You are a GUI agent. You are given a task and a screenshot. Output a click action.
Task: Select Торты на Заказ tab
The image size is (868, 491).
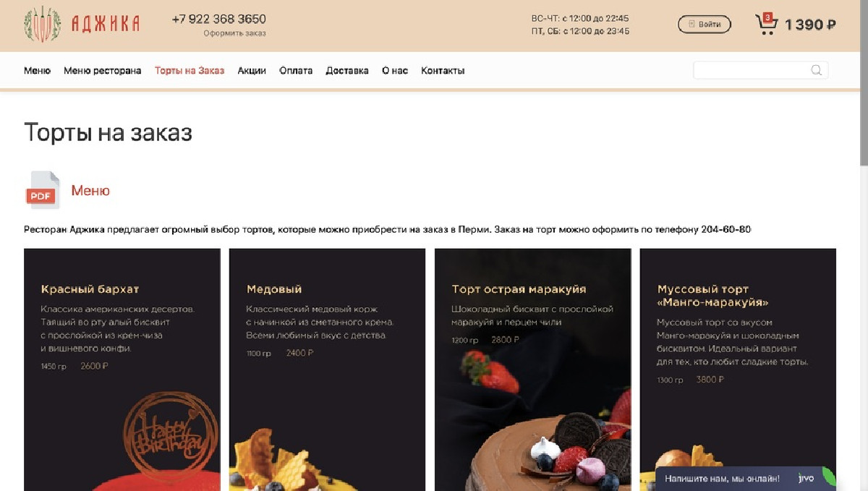pos(190,71)
